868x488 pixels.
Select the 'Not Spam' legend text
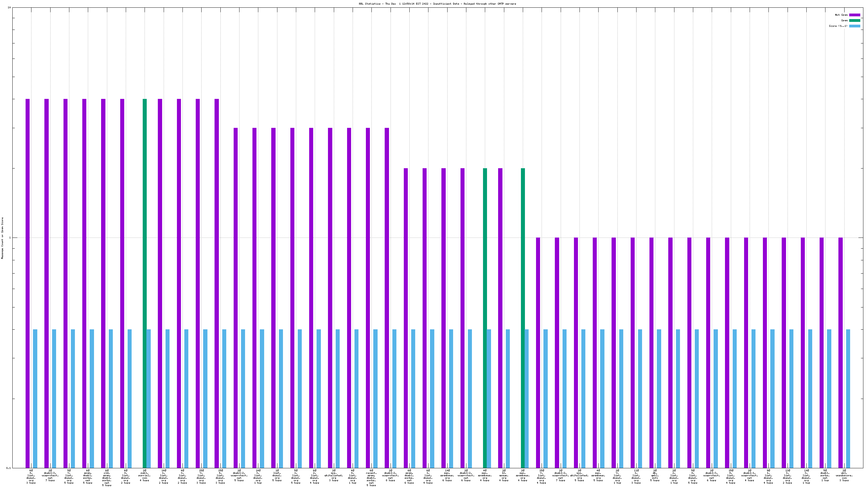(841, 15)
